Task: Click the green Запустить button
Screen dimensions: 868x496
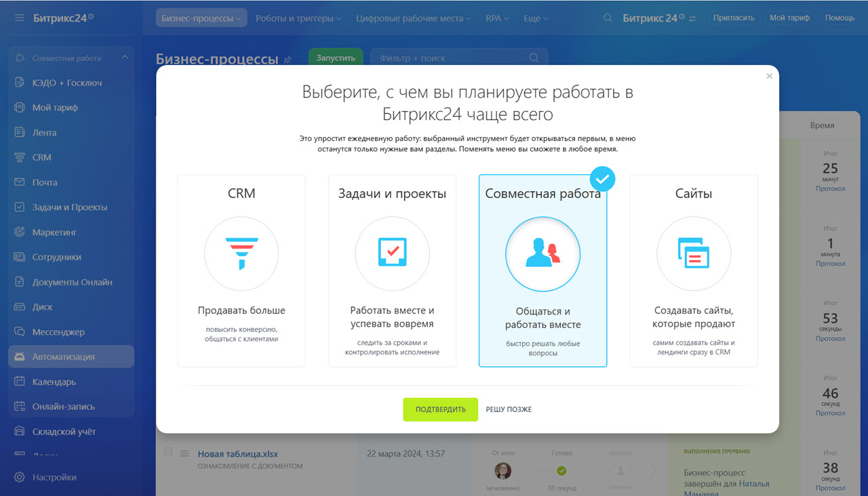Action: point(336,58)
